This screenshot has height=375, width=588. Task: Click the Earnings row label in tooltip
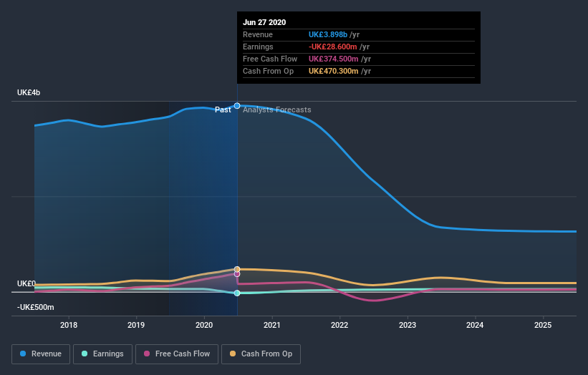pos(258,47)
